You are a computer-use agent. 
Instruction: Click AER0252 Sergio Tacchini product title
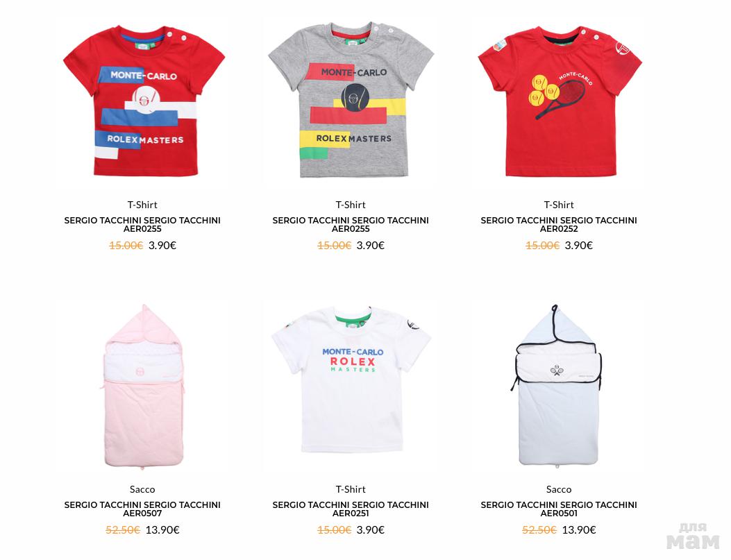point(559,225)
